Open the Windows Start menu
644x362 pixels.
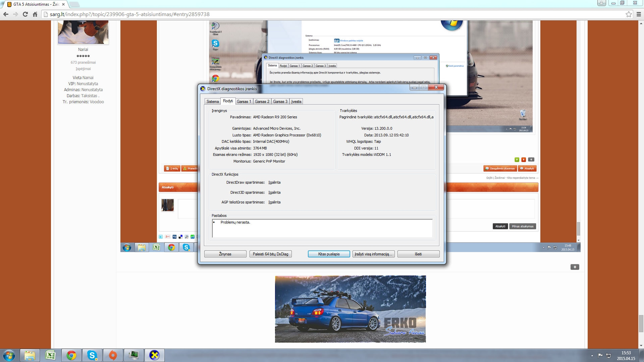(x=9, y=355)
